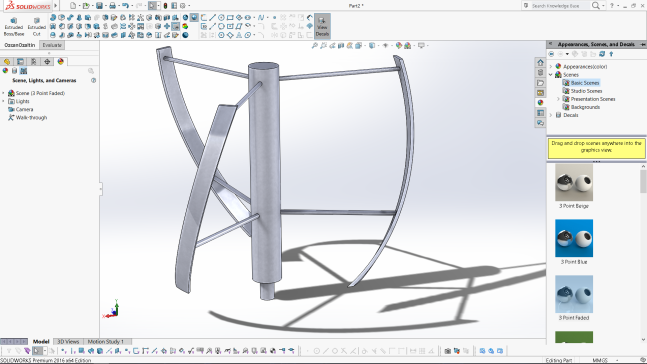The image size is (647, 364).
Task: Click Edit Appearance icon in heads-up toolbar
Action: 399,45
